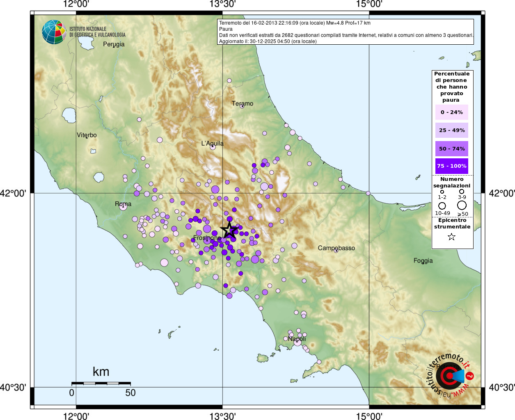Click the haisentitoilterremoto.it logo
Viewport: 515px width, 420px height.
pos(451,375)
